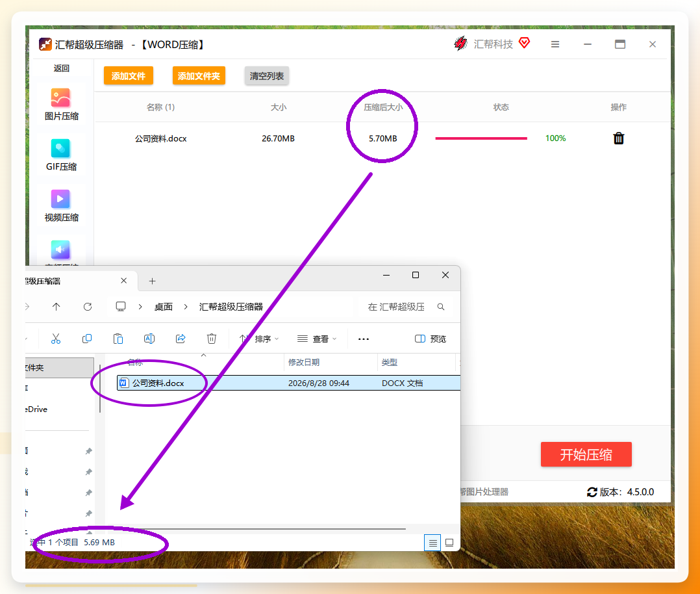Click 汇帮超级压缩器 in the breadcrumb path
Screen dimensions: 700x594
[231, 307]
